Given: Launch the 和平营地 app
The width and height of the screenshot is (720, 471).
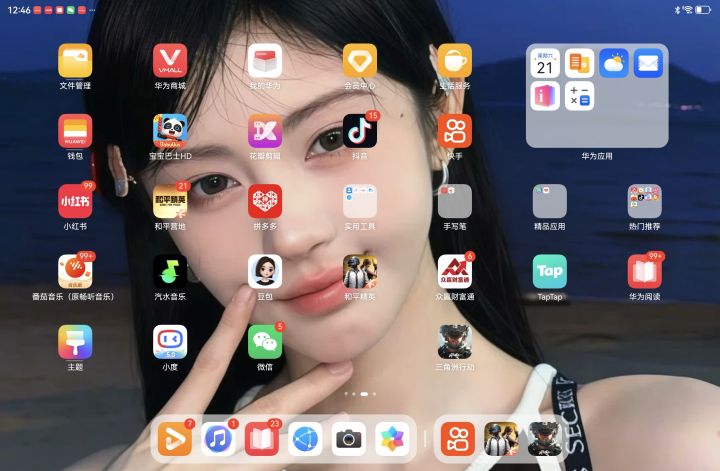Looking at the screenshot, I should coord(170,201).
